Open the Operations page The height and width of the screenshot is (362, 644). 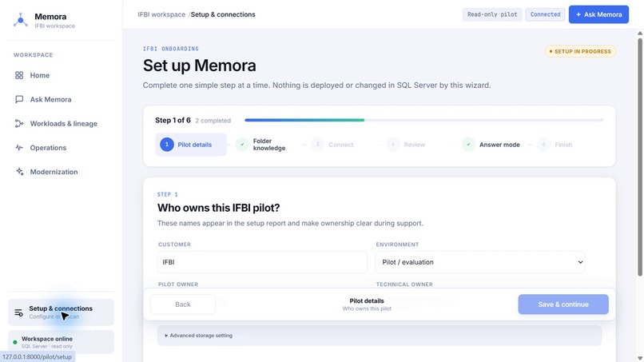pos(62,148)
